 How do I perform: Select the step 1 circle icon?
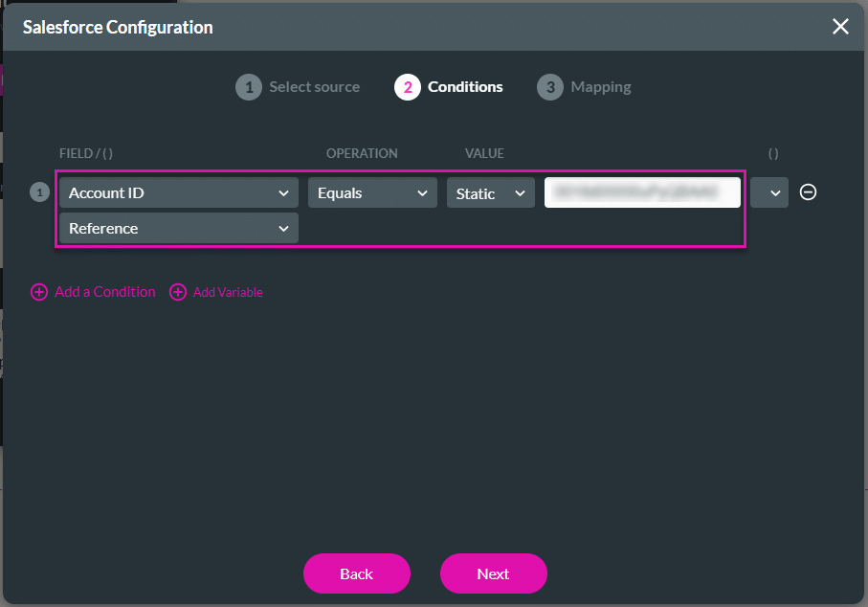248,87
